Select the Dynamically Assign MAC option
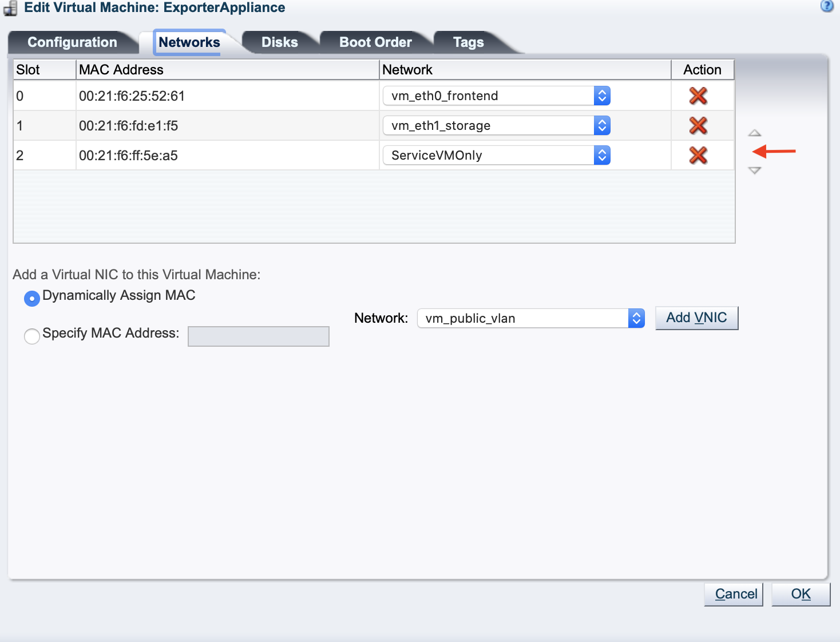Screen dimensions: 840x642 tap(31, 298)
